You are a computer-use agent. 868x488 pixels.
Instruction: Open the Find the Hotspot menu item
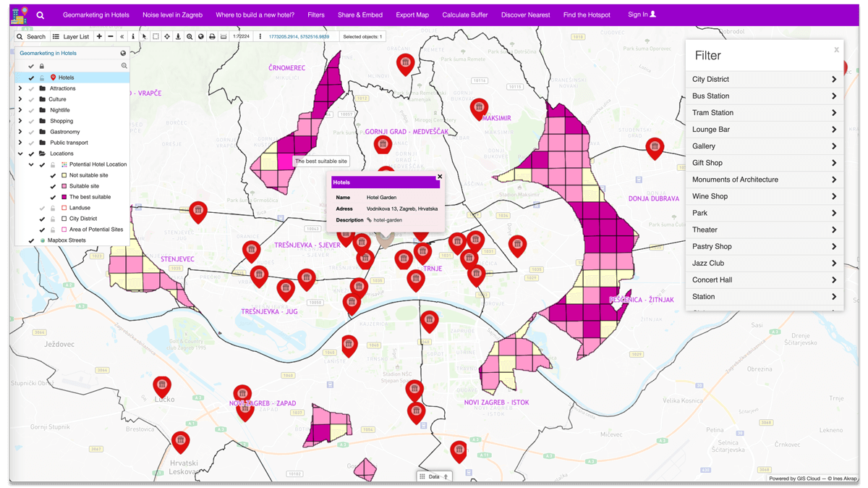(587, 15)
